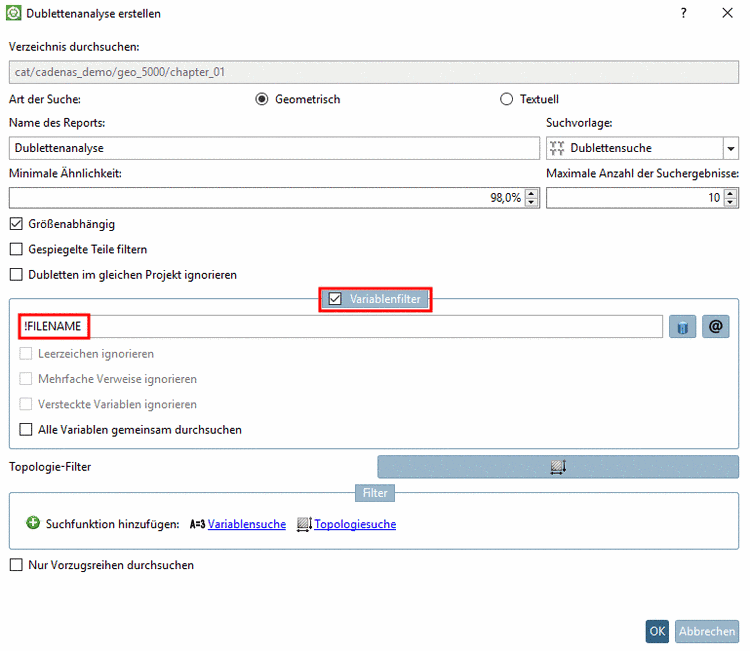Click the topology icon beside Topologiesuche
The image size is (750, 651).
pyautogui.click(x=304, y=524)
